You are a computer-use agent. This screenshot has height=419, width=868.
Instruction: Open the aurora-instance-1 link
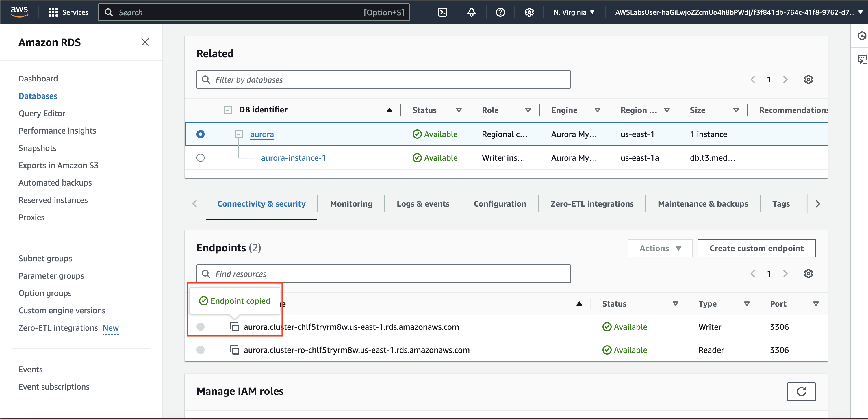[293, 158]
